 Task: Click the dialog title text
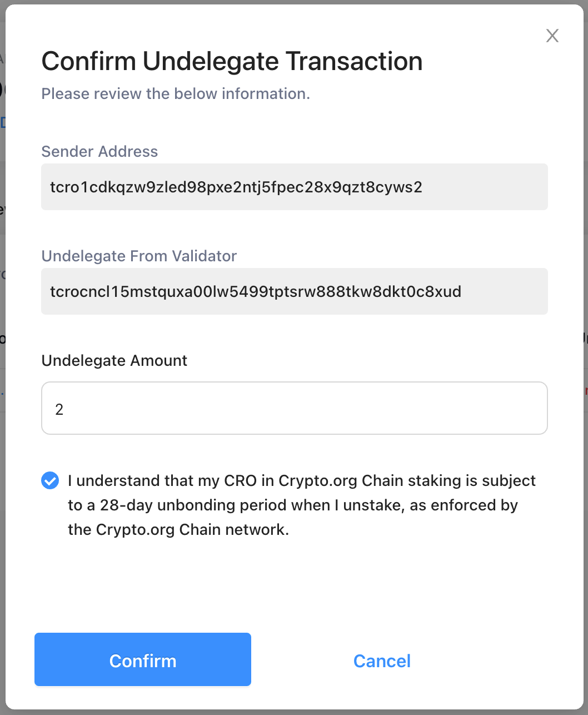(232, 61)
